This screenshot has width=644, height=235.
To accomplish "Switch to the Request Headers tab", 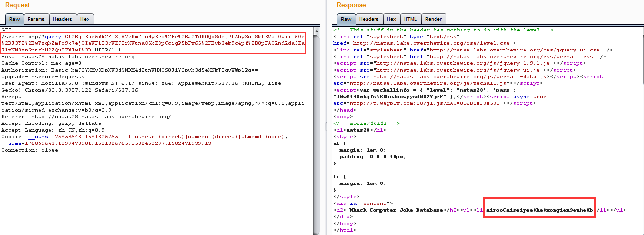I will click(x=62, y=19).
